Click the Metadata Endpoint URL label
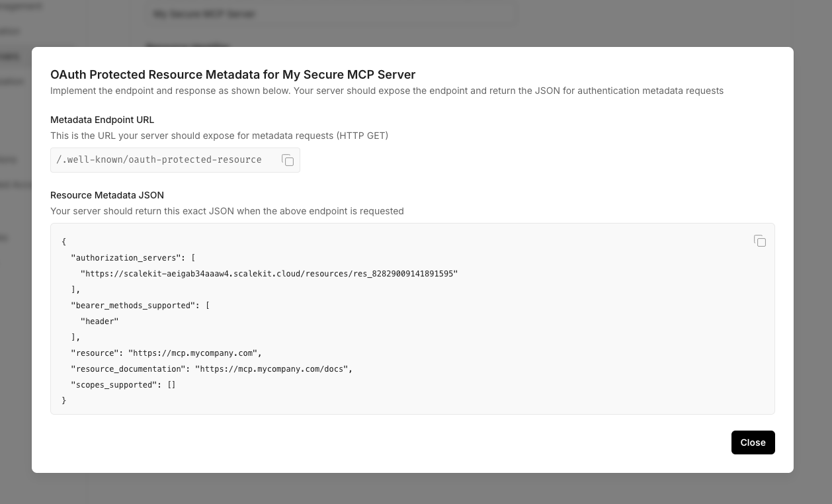 coord(102,120)
